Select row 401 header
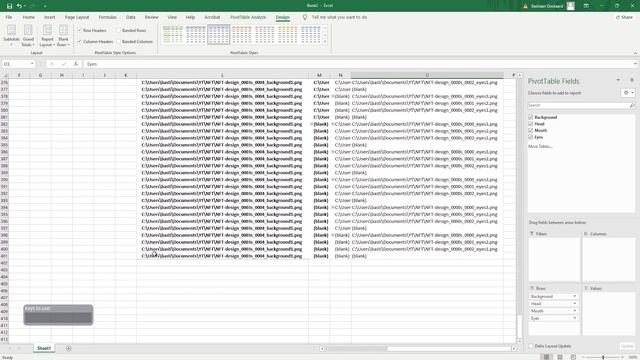640x360 pixels. [4, 256]
